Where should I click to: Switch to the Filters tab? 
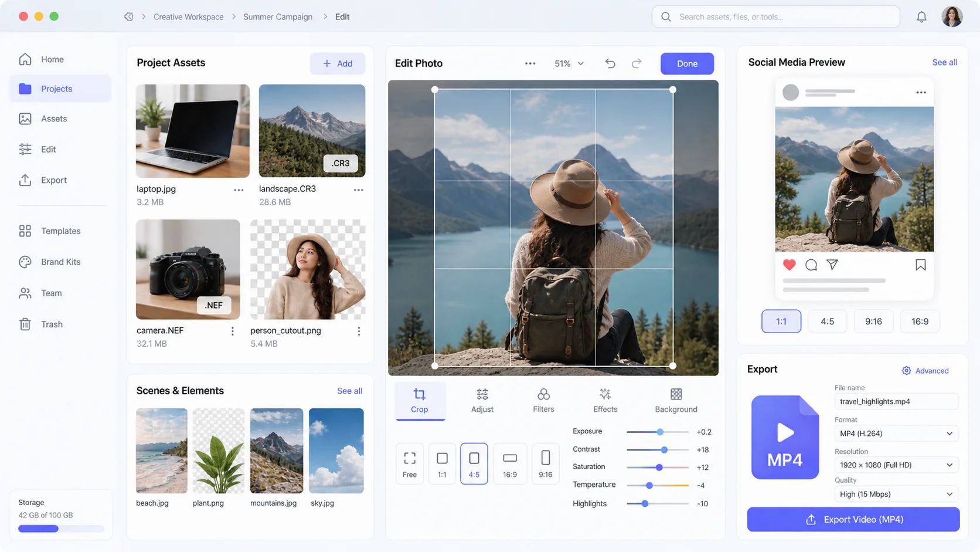pyautogui.click(x=543, y=401)
